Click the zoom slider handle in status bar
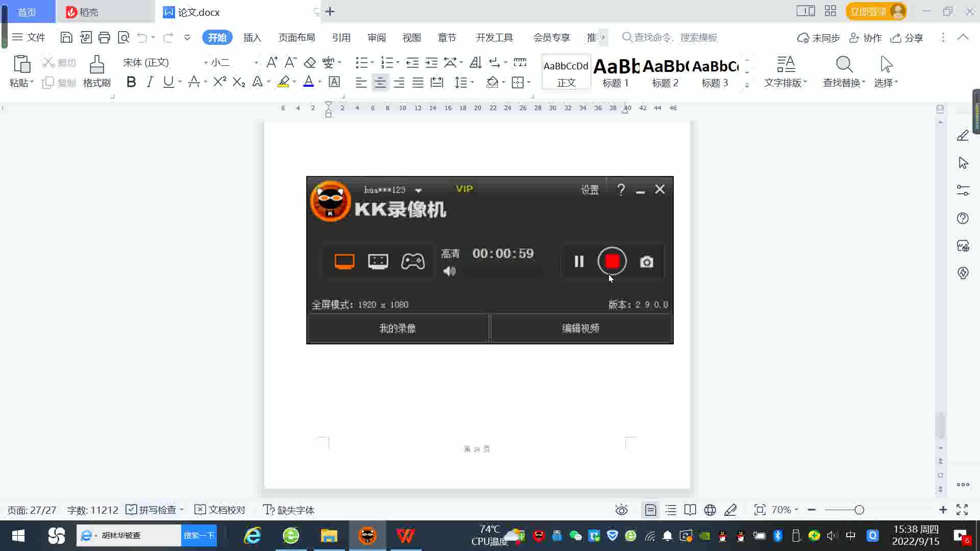Viewport: 980px width, 551px height. pos(859,510)
